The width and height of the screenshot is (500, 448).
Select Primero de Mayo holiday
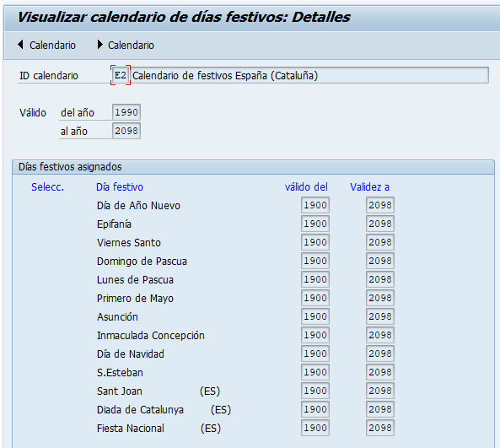tap(135, 298)
